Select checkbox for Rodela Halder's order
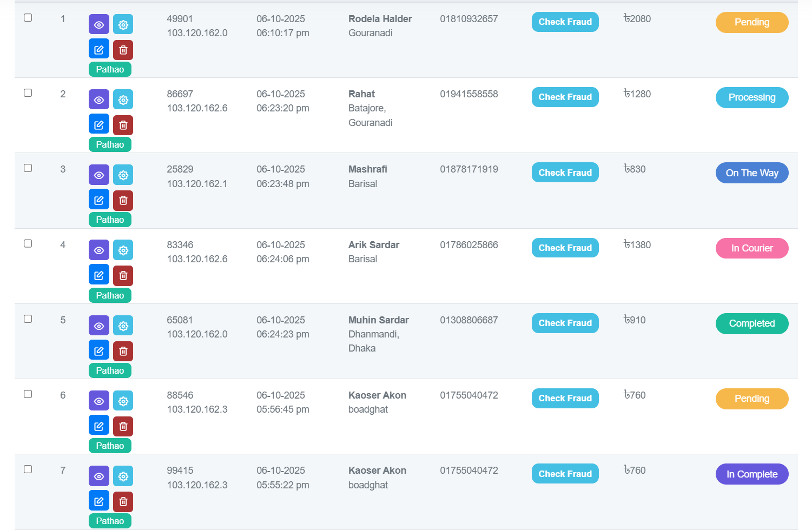Viewport: 812px width, 530px height. pos(28,18)
